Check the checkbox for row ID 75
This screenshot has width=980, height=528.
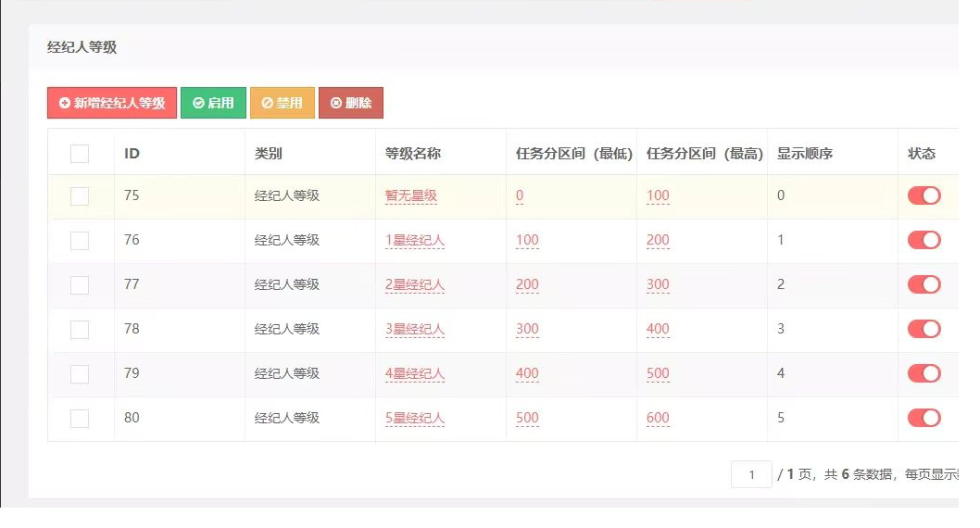click(80, 196)
